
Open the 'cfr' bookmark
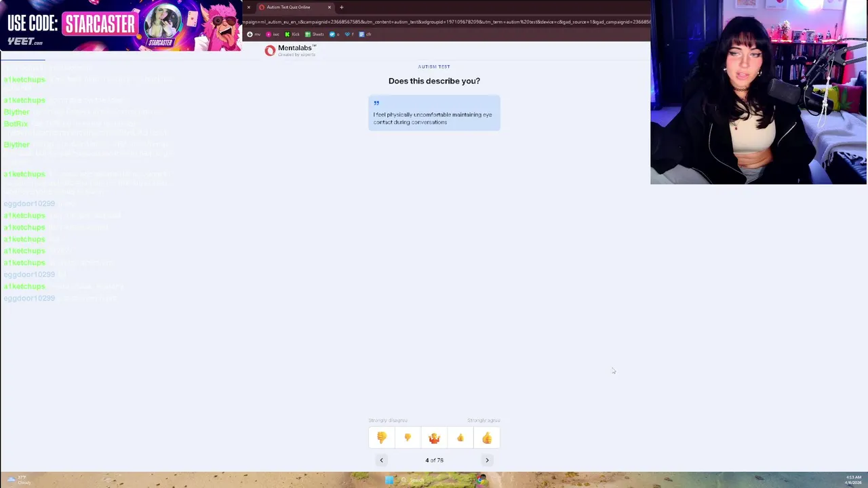pos(366,34)
